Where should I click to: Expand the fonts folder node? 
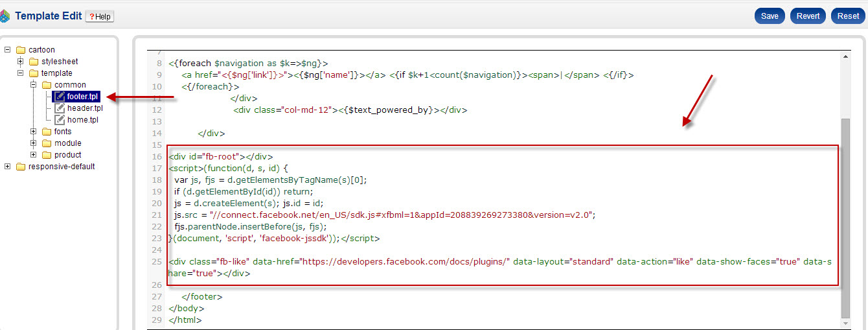(34, 132)
